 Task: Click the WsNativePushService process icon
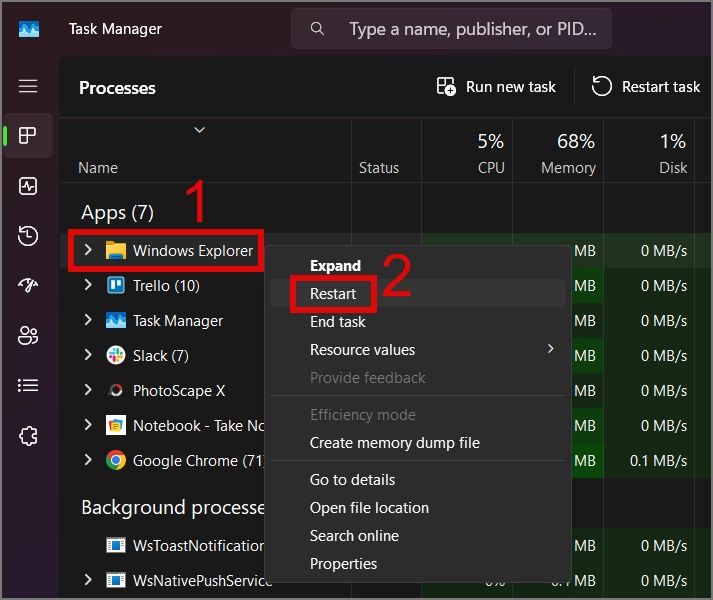[115, 580]
